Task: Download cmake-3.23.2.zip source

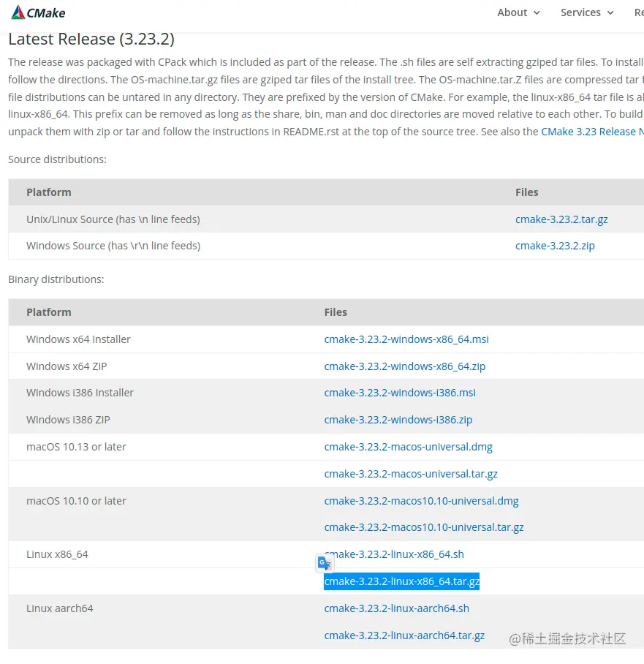Action: pyautogui.click(x=555, y=246)
